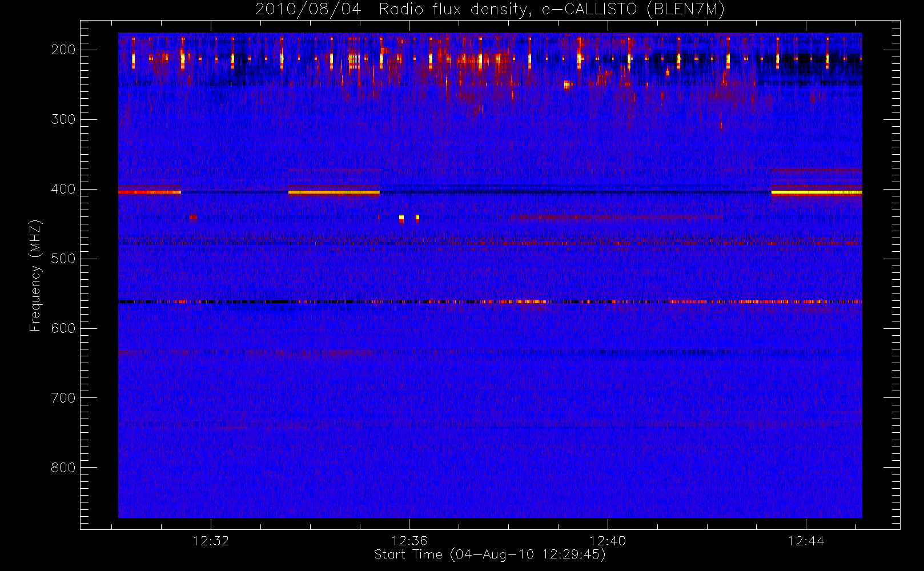This screenshot has width=924, height=571.
Task: Click the yellow-white burst near 250 MHz at 12:39
Action: pyautogui.click(x=567, y=85)
